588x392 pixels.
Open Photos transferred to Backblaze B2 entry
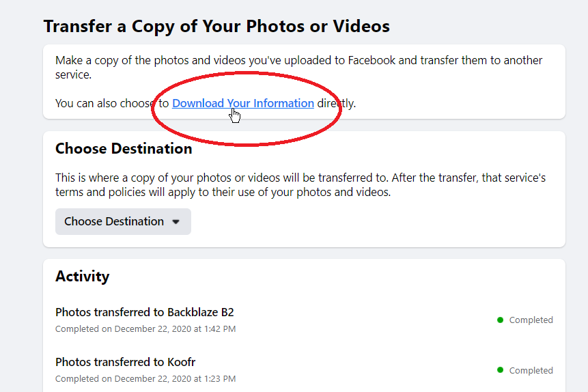(144, 312)
